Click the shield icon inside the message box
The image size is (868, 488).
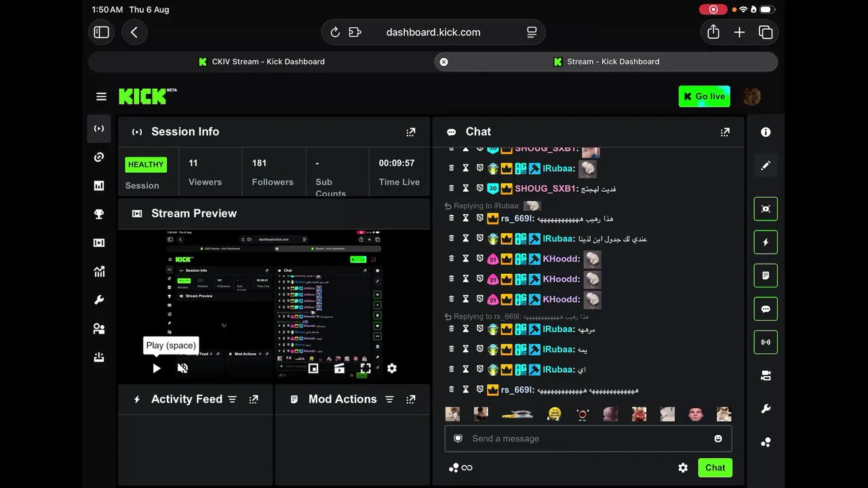(x=458, y=439)
